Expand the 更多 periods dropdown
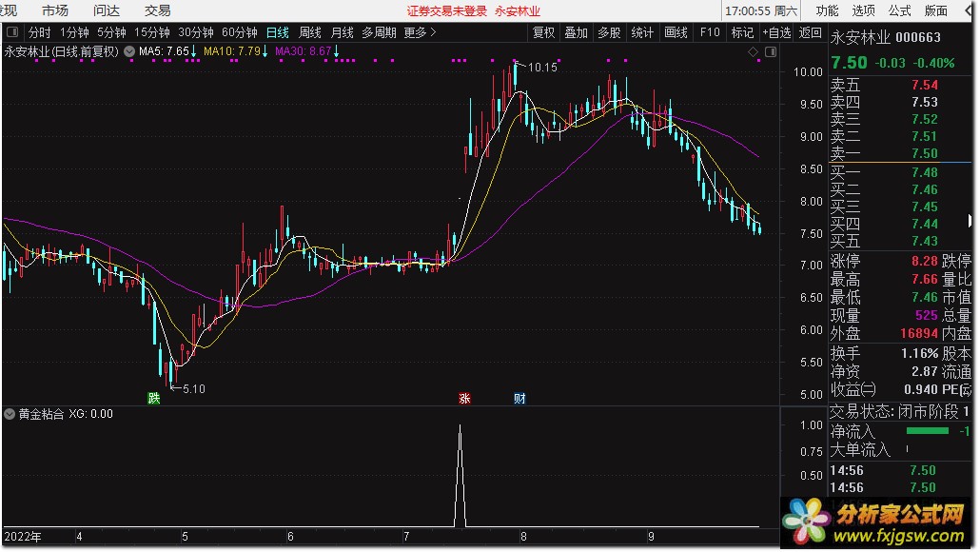The height and width of the screenshot is (552, 980). [x=420, y=32]
